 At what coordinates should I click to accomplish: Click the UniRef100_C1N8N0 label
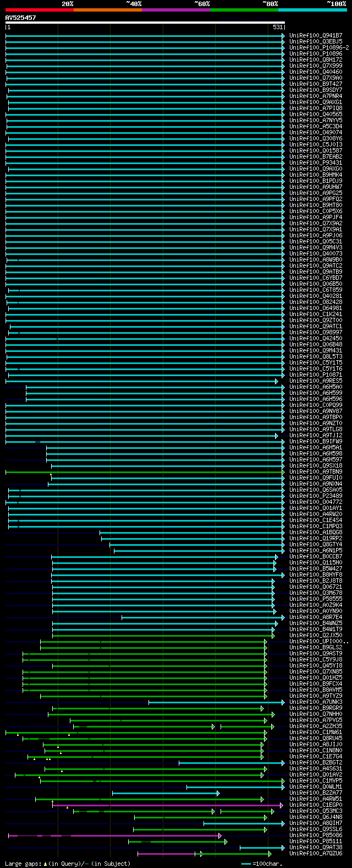316,750
